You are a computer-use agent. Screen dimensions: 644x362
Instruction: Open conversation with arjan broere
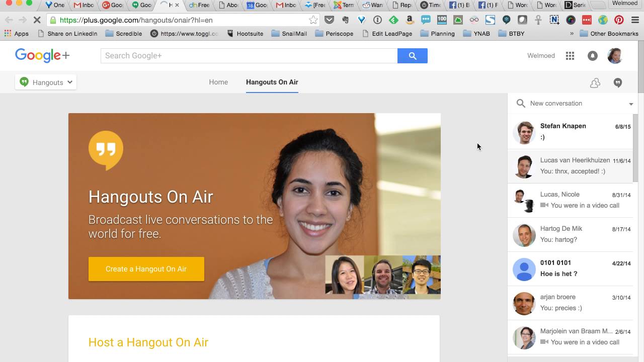[x=570, y=303]
